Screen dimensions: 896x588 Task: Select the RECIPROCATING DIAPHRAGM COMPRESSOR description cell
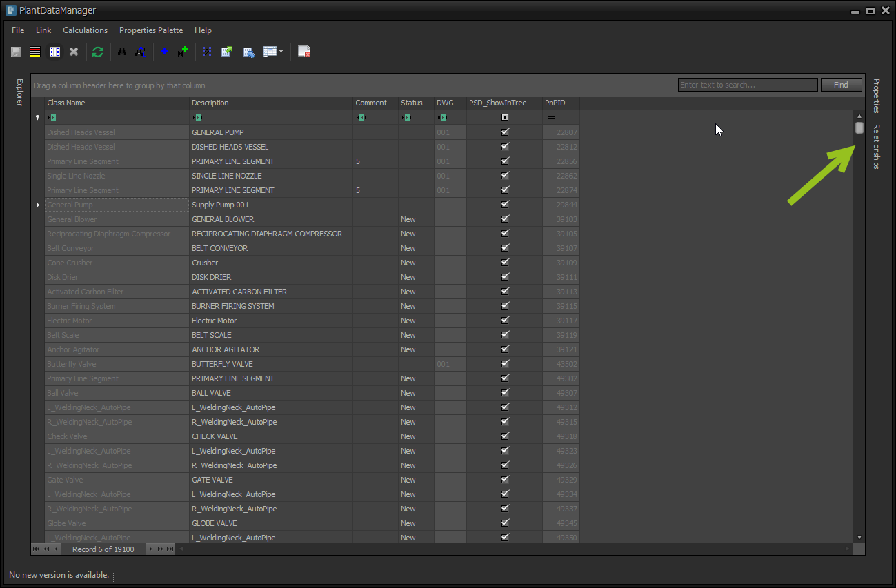pos(271,234)
